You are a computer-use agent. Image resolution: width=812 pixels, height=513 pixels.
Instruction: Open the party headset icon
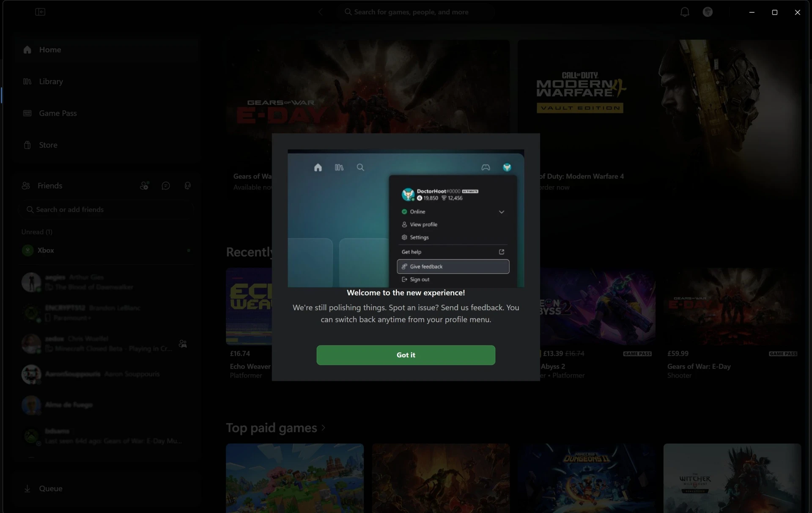point(187,186)
